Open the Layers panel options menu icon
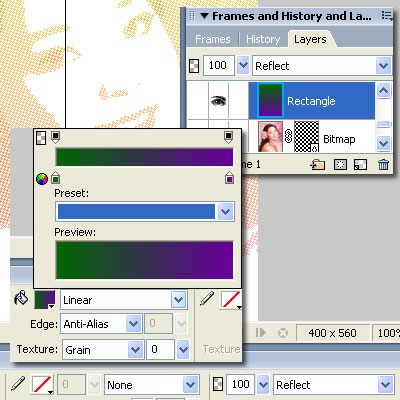400x400 pixels. click(x=387, y=15)
